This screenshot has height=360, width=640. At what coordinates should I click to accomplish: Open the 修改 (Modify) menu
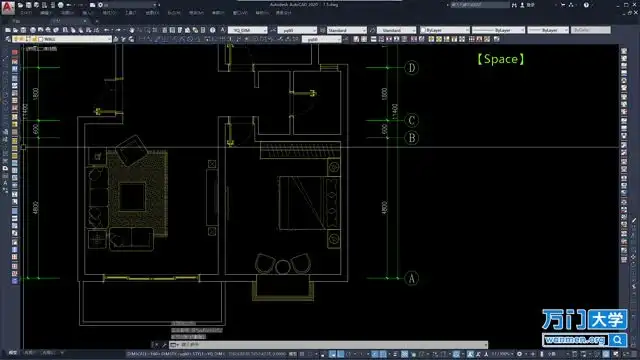(218, 13)
